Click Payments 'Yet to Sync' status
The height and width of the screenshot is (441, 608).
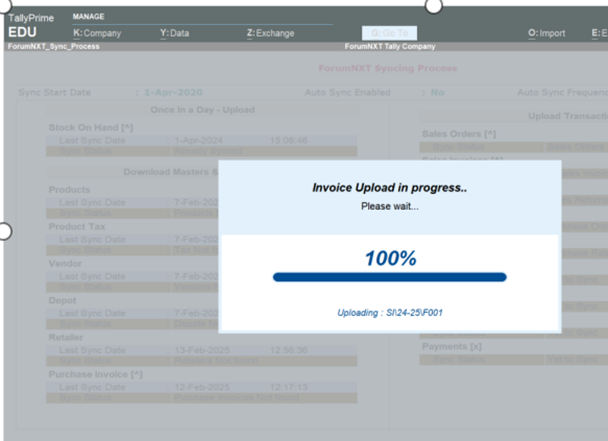[x=572, y=360]
